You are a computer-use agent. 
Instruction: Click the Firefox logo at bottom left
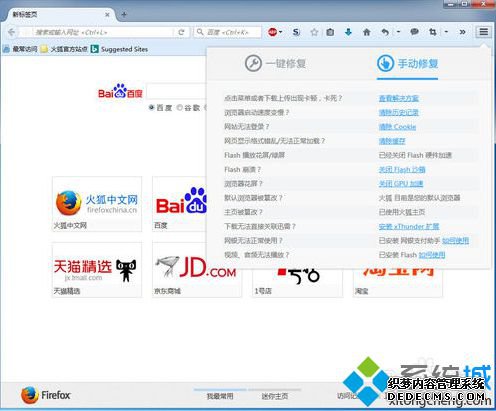click(x=45, y=395)
